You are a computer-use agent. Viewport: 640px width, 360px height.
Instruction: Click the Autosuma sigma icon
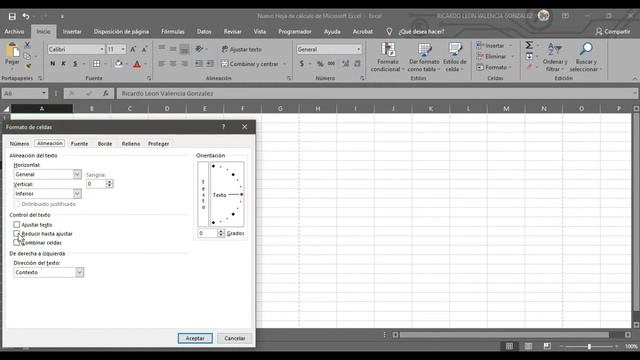click(x=529, y=45)
